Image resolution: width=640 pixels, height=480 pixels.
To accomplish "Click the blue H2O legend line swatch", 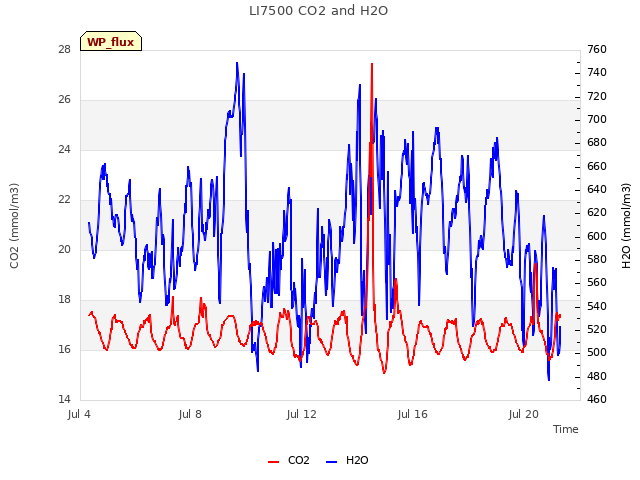I will coord(332,462).
